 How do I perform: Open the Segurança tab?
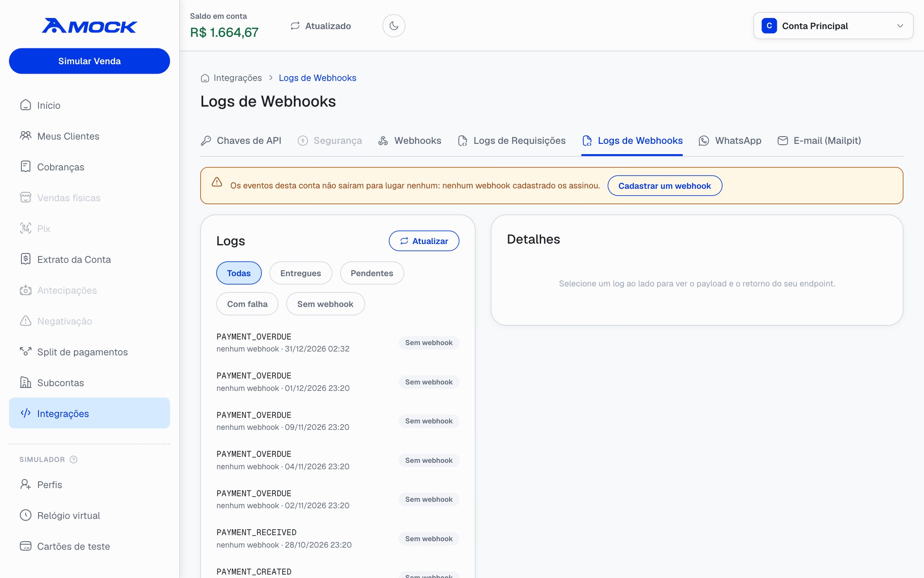[x=329, y=140]
